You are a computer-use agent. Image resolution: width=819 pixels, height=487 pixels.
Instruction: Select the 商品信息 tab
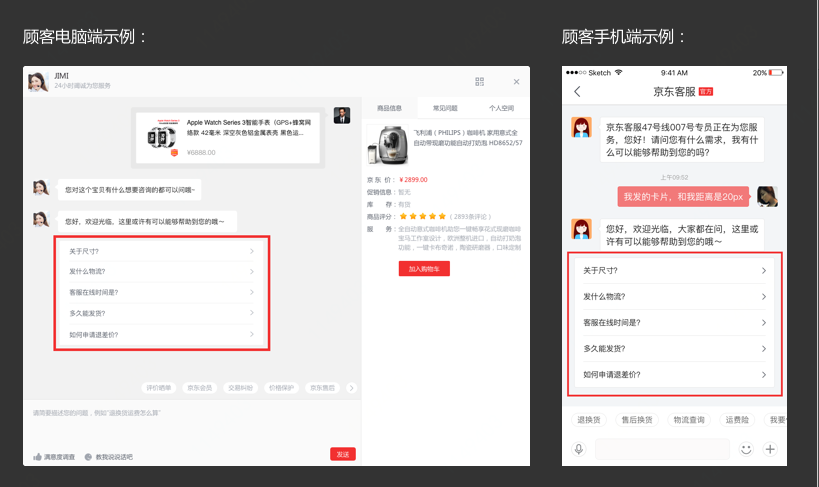click(x=389, y=107)
